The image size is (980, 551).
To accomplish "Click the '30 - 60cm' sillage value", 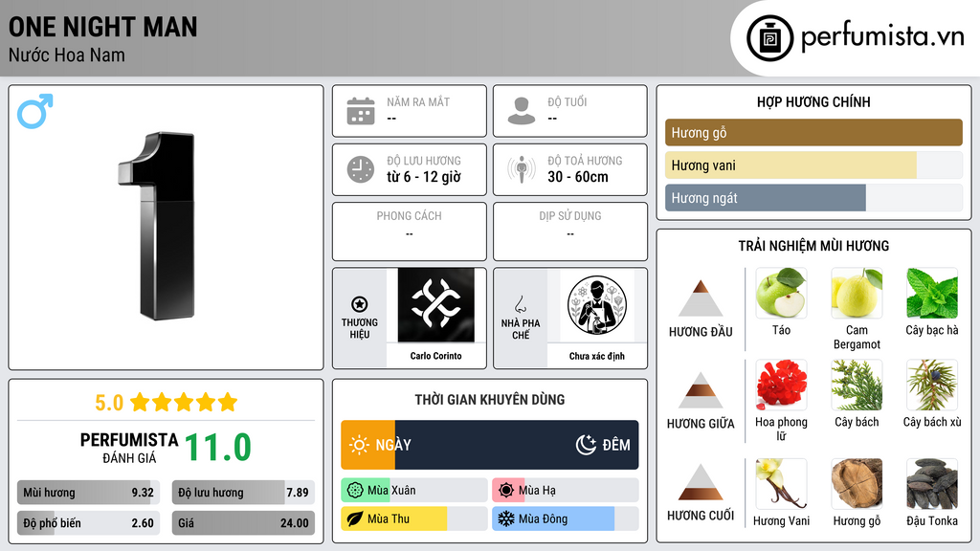I will coord(578,177).
